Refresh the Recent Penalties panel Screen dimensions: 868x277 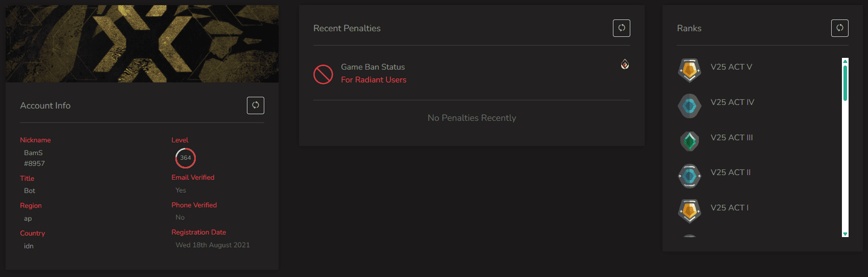coord(622,28)
